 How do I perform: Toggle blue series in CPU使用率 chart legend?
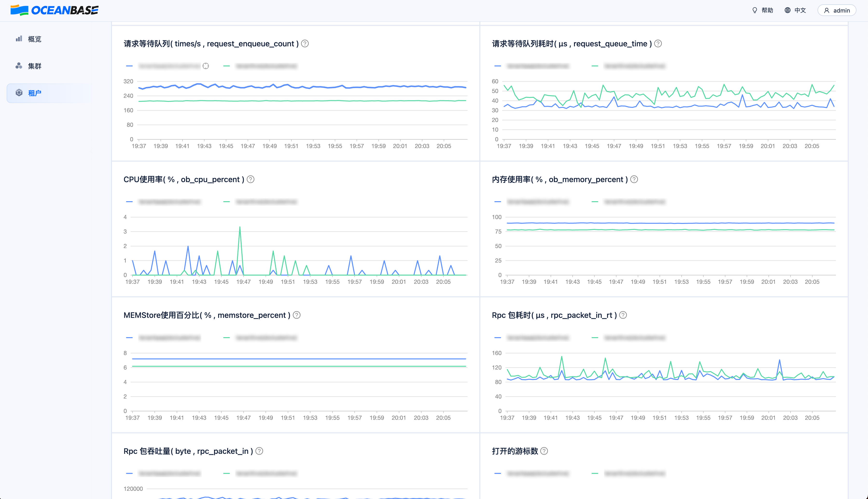(169, 202)
